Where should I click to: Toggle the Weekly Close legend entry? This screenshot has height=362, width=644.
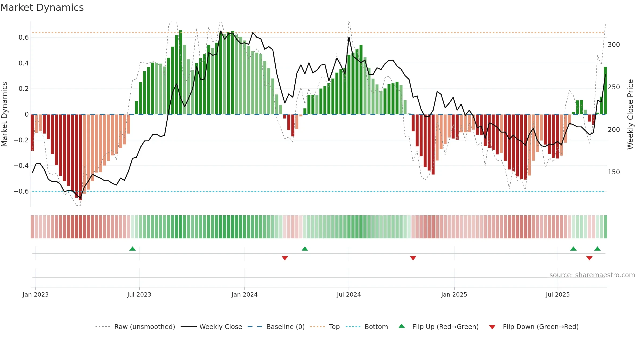point(211,327)
